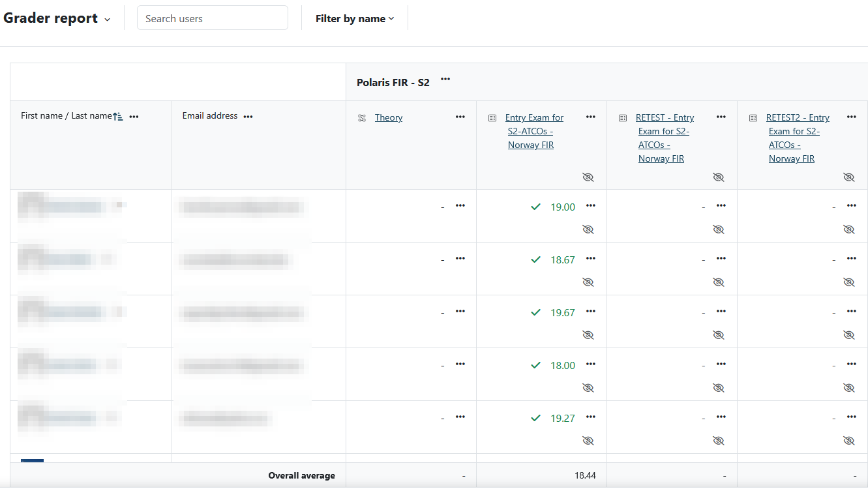Toggle the hidden eye icon in Entry Exam header
Viewport: 868px width, 489px height.
tap(588, 177)
